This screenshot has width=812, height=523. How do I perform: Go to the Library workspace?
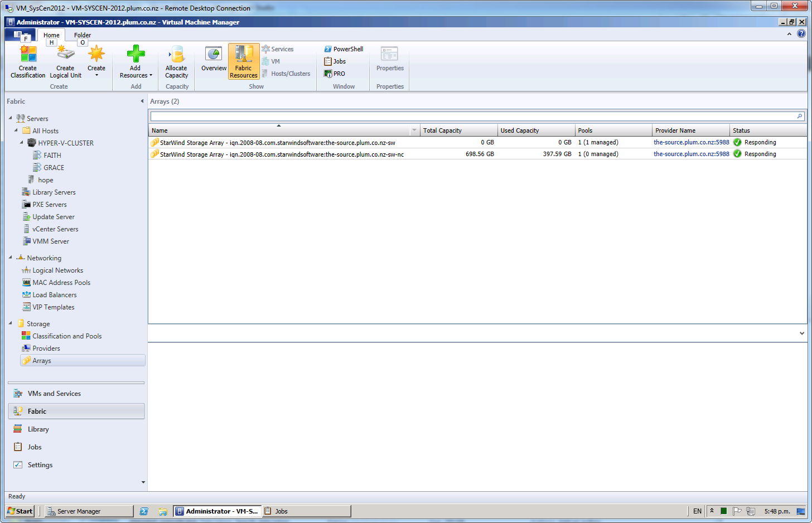(x=76, y=429)
